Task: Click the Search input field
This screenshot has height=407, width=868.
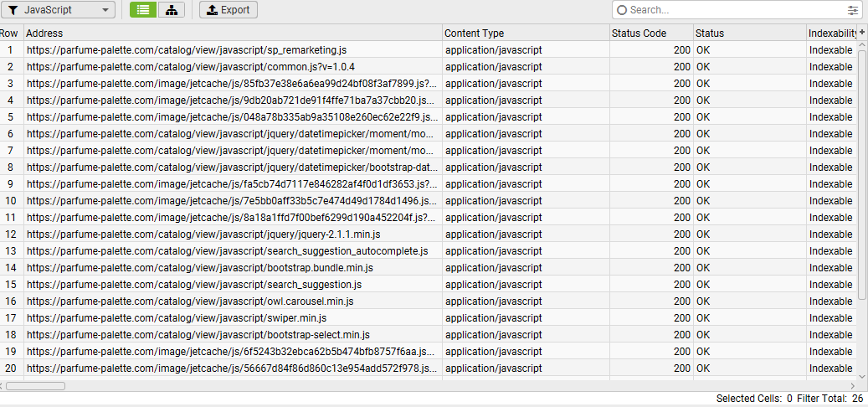Action: [737, 10]
